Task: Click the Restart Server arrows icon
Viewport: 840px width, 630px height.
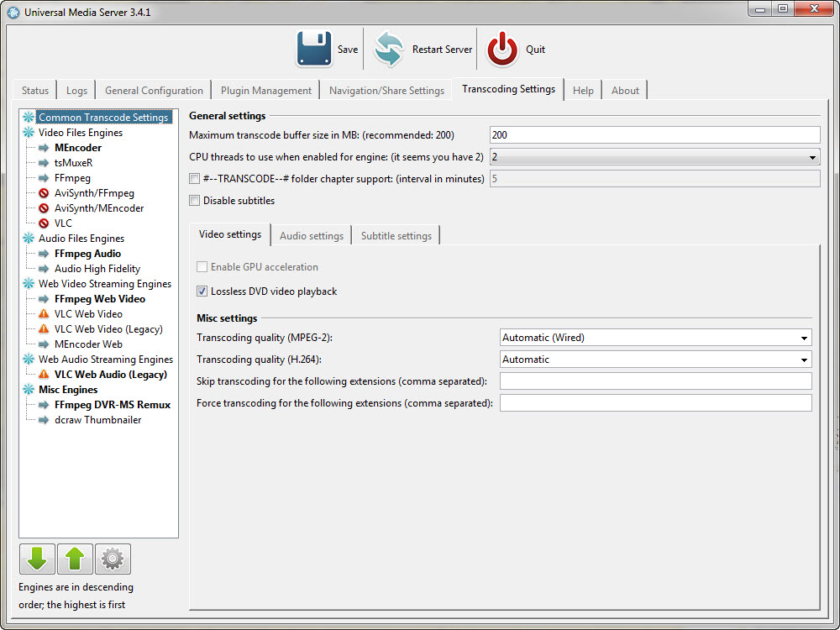Action: coord(389,49)
